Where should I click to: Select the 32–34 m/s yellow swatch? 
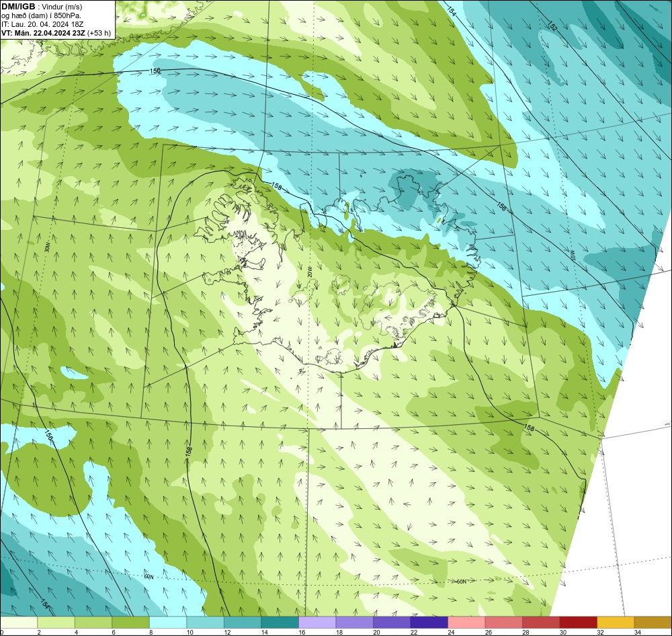pos(616,623)
